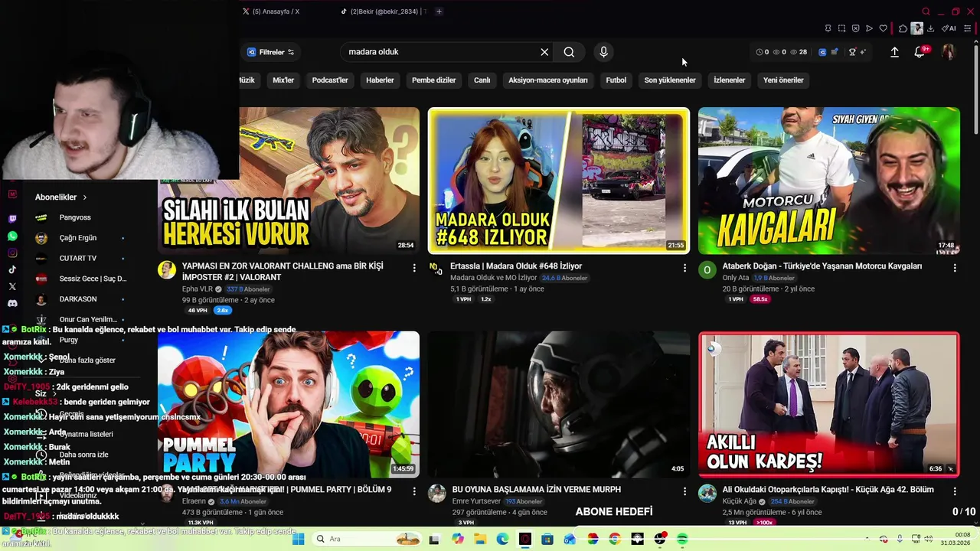Open the DARKASON subscription channel
Image resolution: width=980 pixels, height=551 pixels.
[x=78, y=299]
